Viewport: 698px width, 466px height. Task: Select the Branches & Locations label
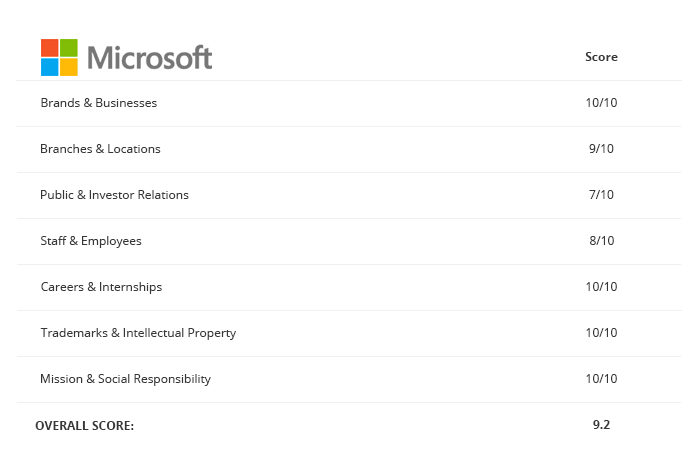[100, 149]
